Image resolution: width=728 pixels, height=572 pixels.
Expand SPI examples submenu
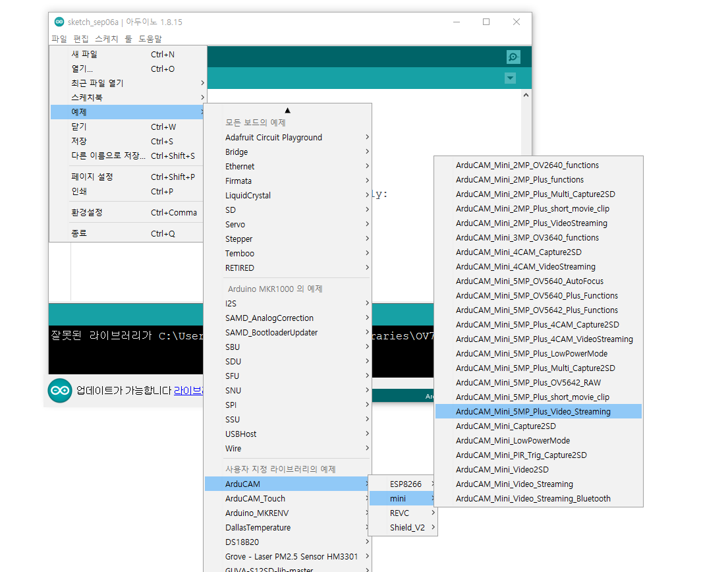[x=288, y=405]
